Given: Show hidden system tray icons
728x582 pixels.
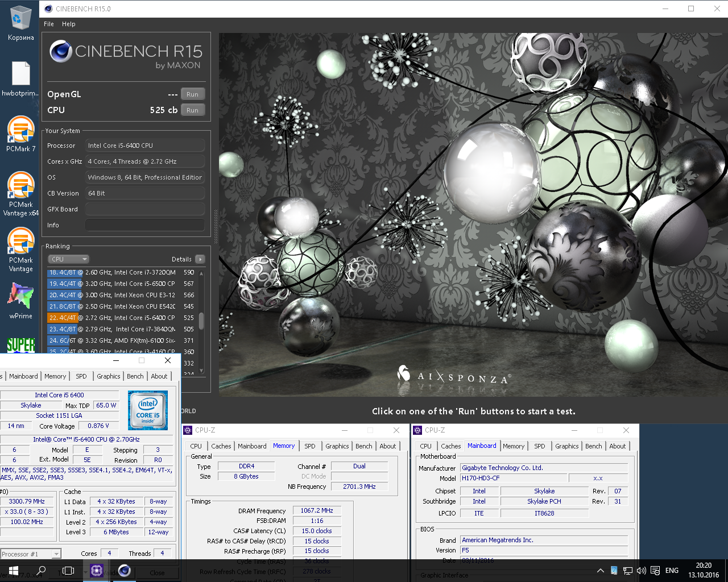Looking at the screenshot, I should pyautogui.click(x=600, y=571).
